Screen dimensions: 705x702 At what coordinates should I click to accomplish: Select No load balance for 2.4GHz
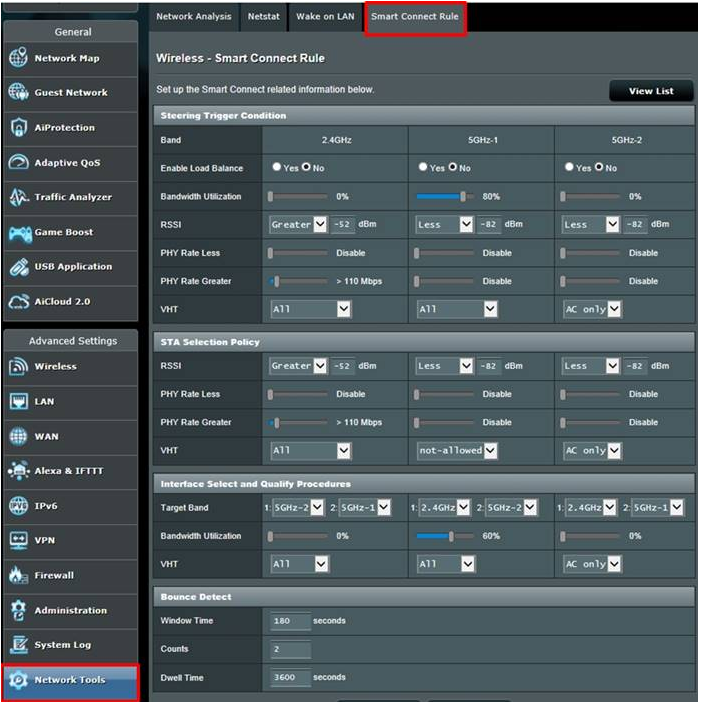tap(306, 167)
